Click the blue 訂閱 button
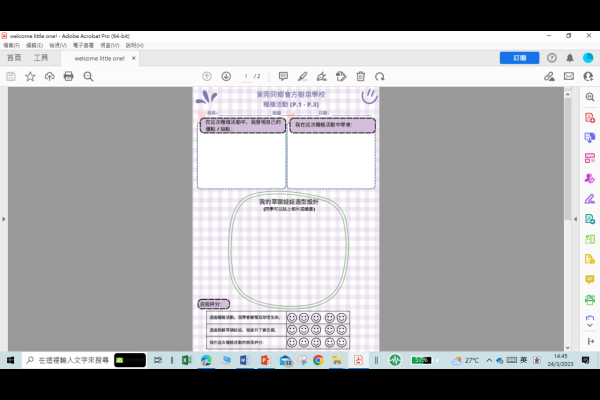The image size is (600, 400). coord(519,58)
